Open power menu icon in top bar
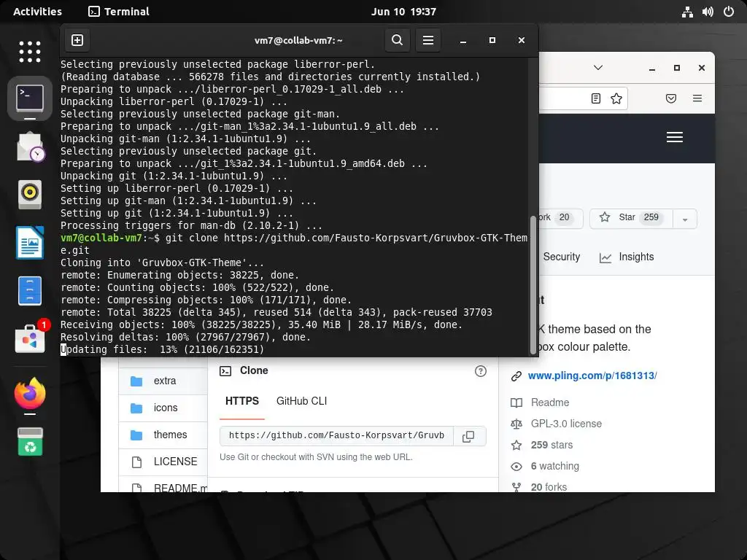The width and height of the screenshot is (747, 560). point(729,12)
